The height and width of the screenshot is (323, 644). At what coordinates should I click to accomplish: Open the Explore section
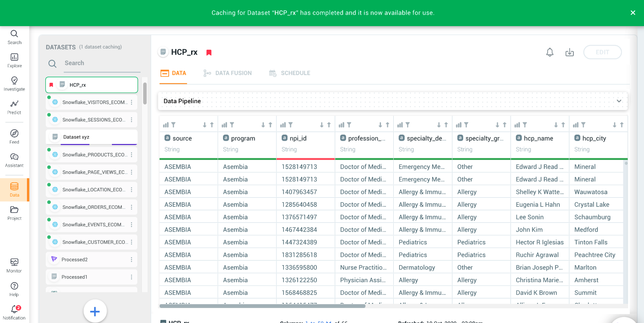point(14,60)
